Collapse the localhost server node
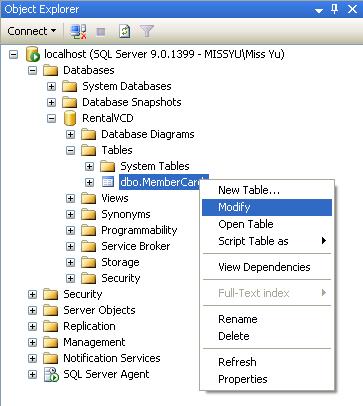 (13, 54)
